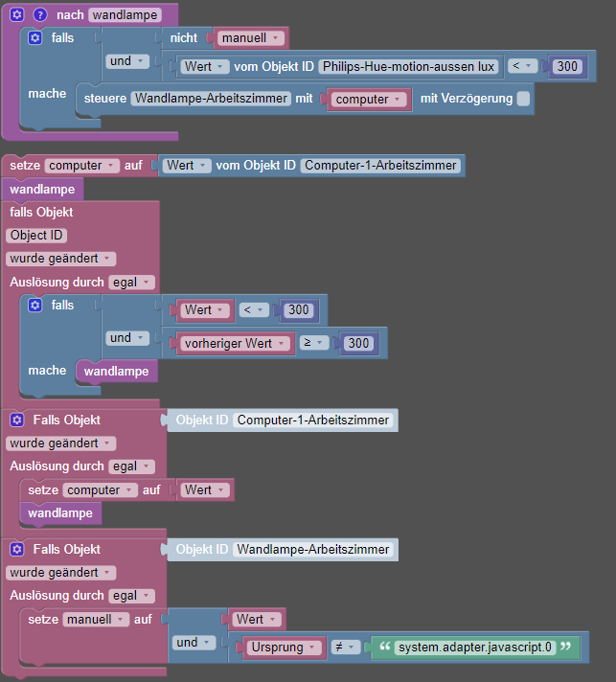616x682 pixels.
Task: Open the manuell variable dropdown in nicht block
Action: pos(251,38)
